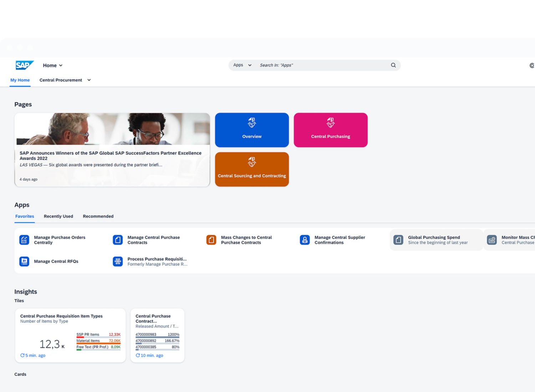This screenshot has width=535, height=392.
Task: Open the Manage Central RFQs icon
Action: pyautogui.click(x=24, y=262)
